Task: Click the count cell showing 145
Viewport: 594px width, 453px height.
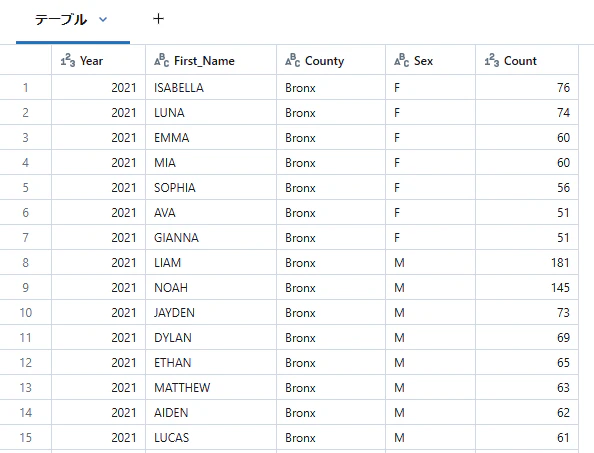Action: coord(527,287)
